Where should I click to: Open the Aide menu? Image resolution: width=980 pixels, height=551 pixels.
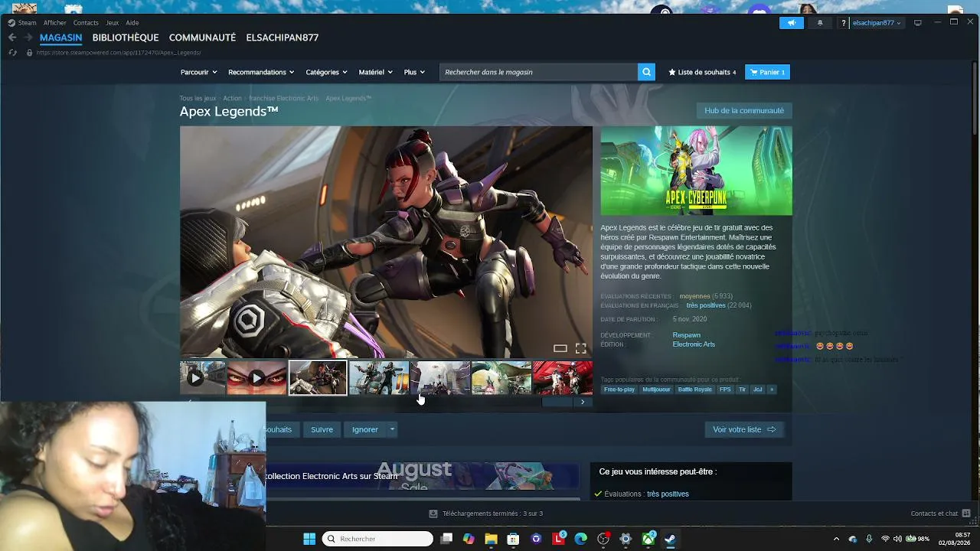(132, 23)
